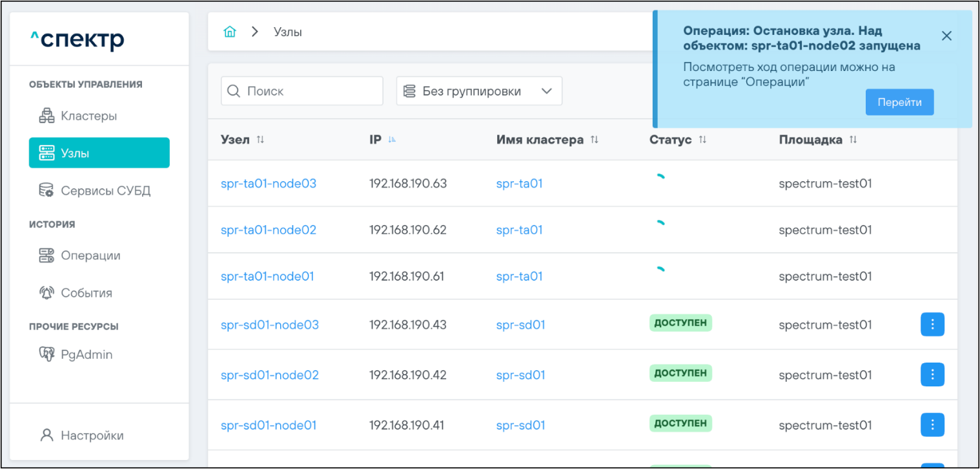Open Кластеры in the sidebar
Image resolution: width=980 pixels, height=469 pixels.
point(88,116)
